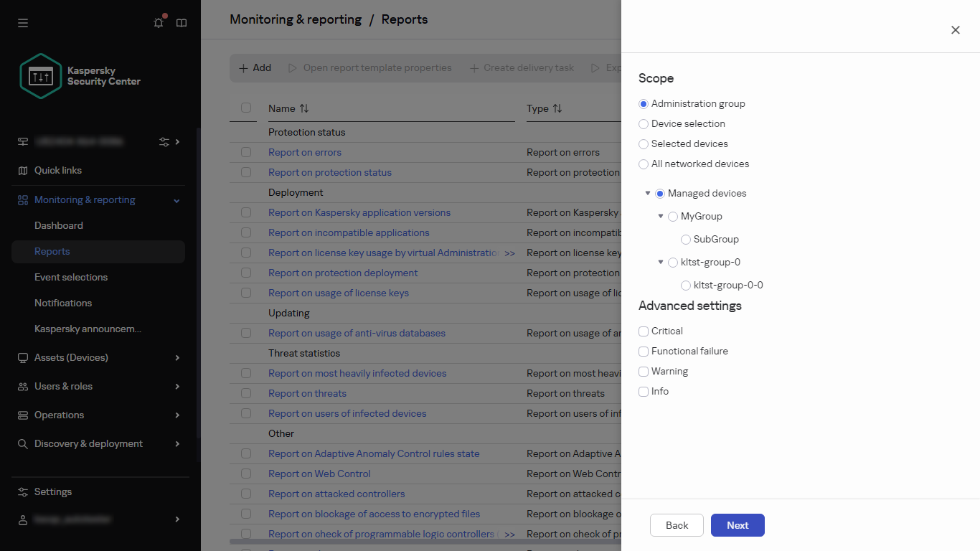Screen dimensions: 980x551
Task: Open the Quick links sidebar icon
Action: (22, 170)
